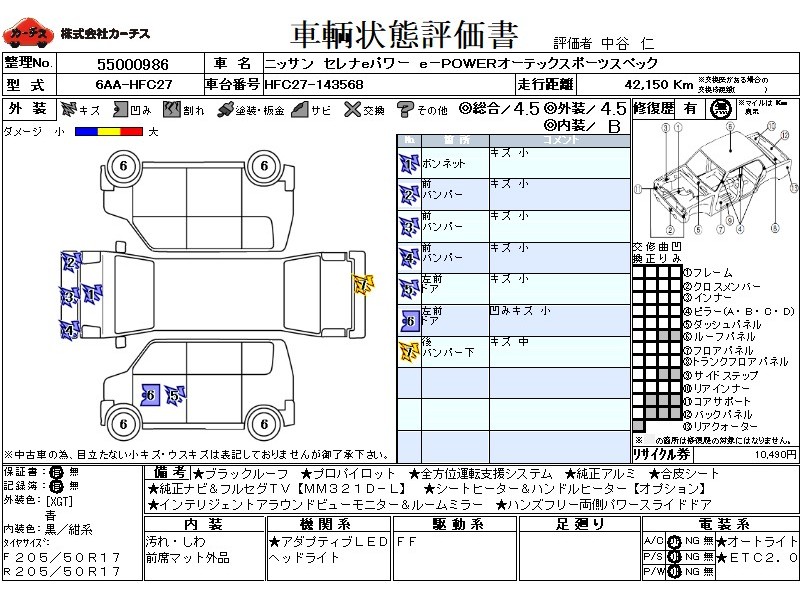Click the 外装 section header label
The height and width of the screenshot is (600, 800).
(28, 109)
